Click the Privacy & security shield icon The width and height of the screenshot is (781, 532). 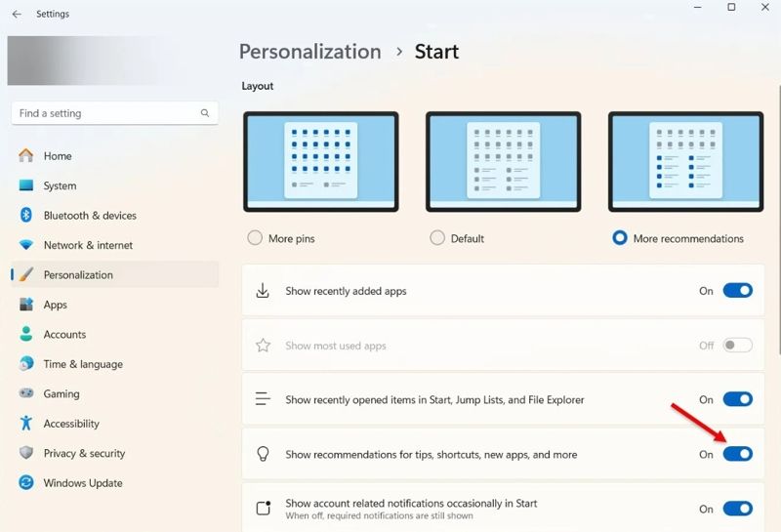[26, 453]
